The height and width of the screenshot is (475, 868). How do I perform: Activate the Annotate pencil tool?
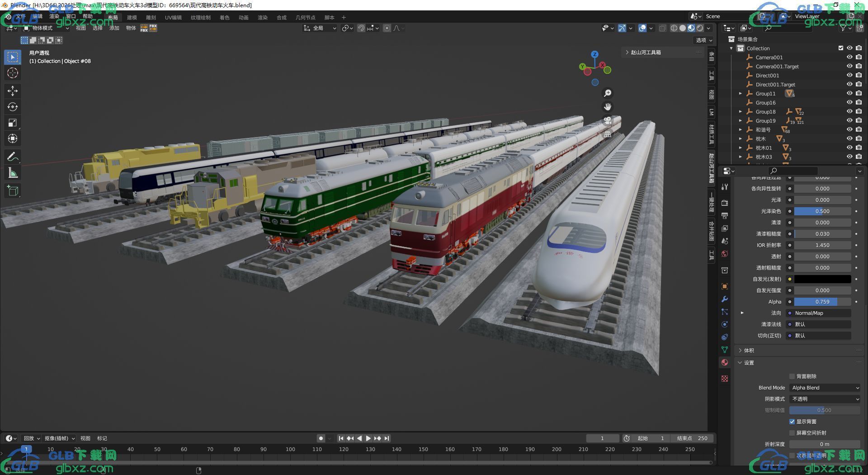pyautogui.click(x=13, y=157)
